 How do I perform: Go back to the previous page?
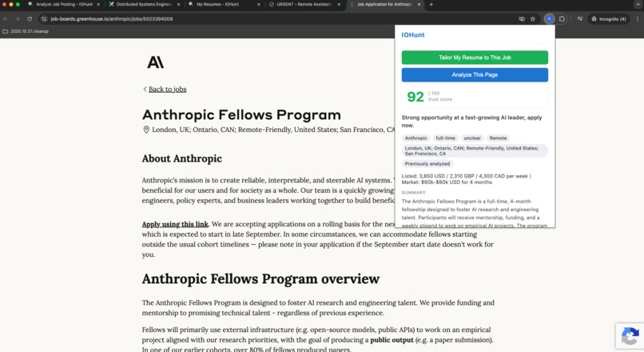(6, 19)
